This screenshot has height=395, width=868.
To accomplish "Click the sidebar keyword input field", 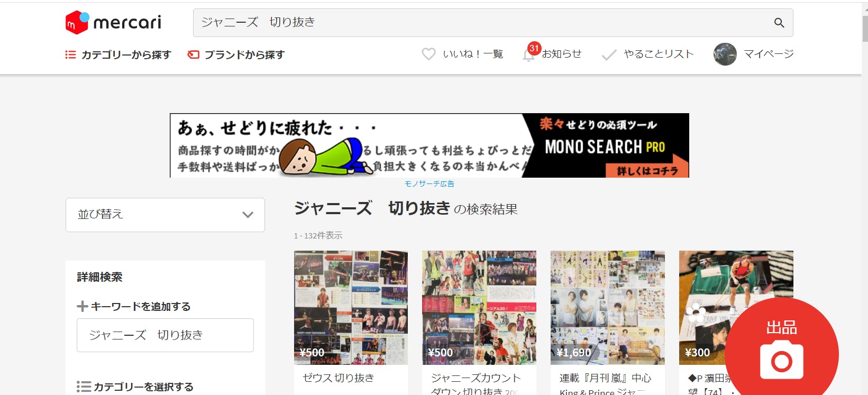I will [165, 335].
